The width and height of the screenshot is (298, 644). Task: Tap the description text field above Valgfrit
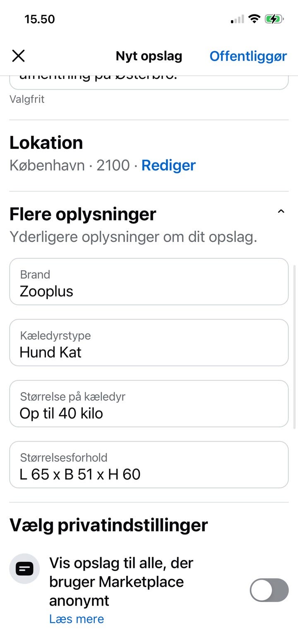click(149, 82)
